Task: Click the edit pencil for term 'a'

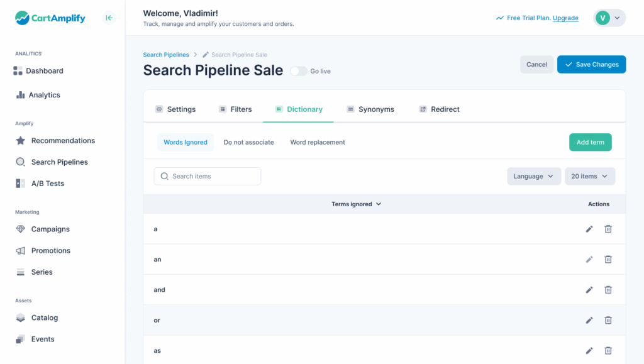Action: click(x=589, y=229)
